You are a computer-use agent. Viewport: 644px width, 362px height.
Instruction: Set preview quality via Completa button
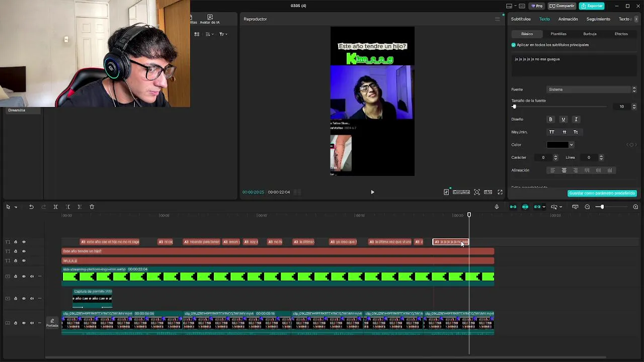461,192
